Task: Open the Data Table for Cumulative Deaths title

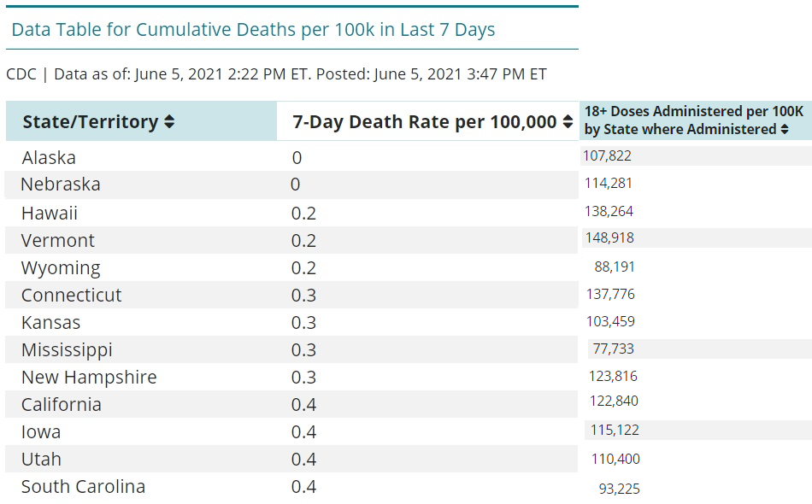Action: click(253, 30)
